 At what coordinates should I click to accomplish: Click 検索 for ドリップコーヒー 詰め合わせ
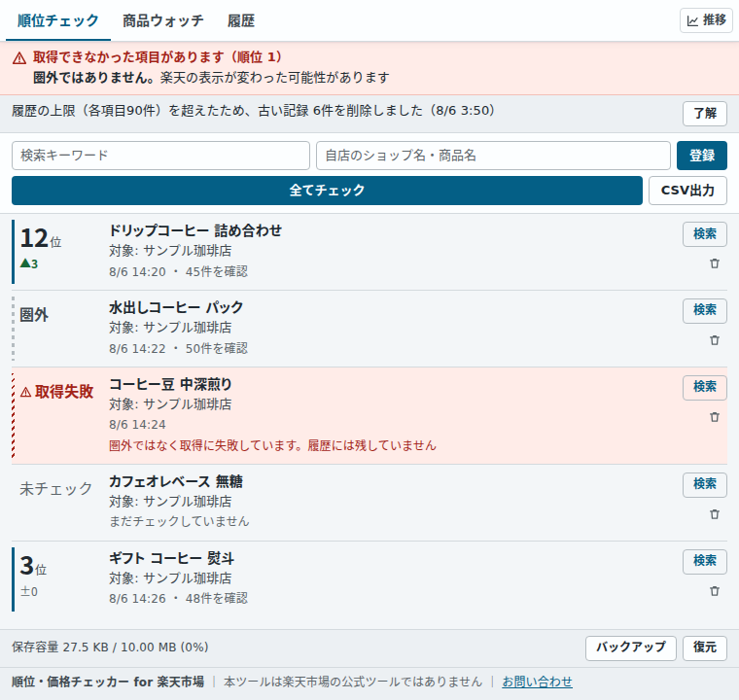point(705,234)
